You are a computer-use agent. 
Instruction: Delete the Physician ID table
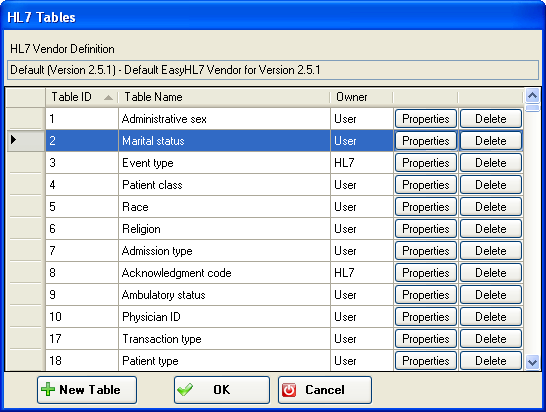tap(491, 317)
